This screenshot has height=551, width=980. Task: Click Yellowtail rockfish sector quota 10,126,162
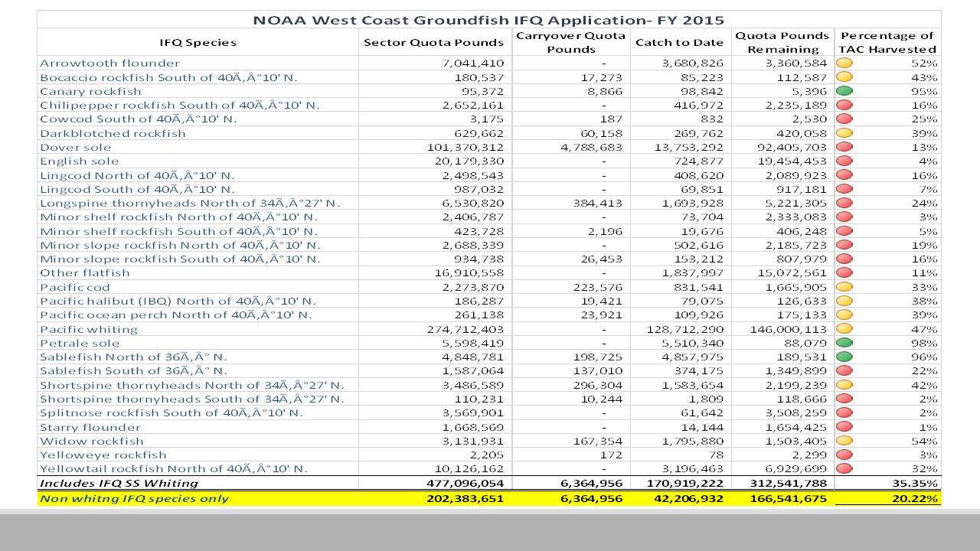tap(469, 468)
